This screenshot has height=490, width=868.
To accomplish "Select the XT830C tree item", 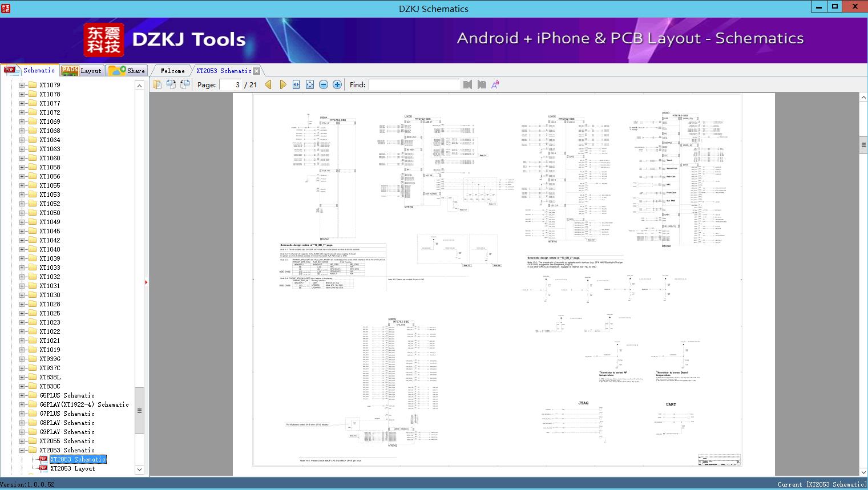I will (50, 386).
